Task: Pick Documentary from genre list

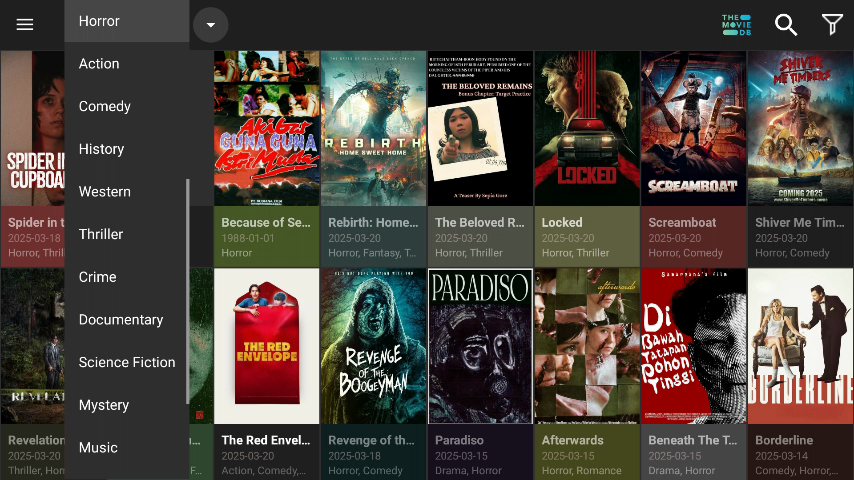Action: point(121,320)
